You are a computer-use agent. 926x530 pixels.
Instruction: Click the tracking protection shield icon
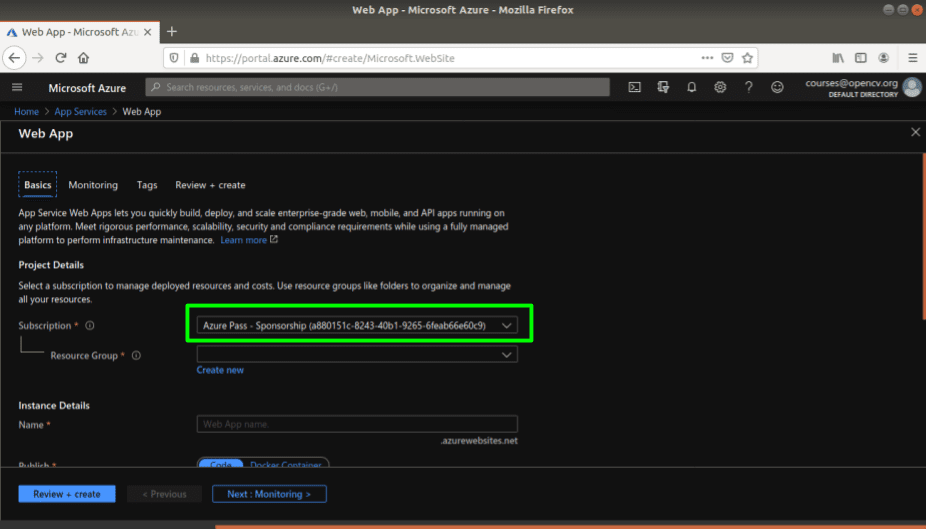point(174,58)
